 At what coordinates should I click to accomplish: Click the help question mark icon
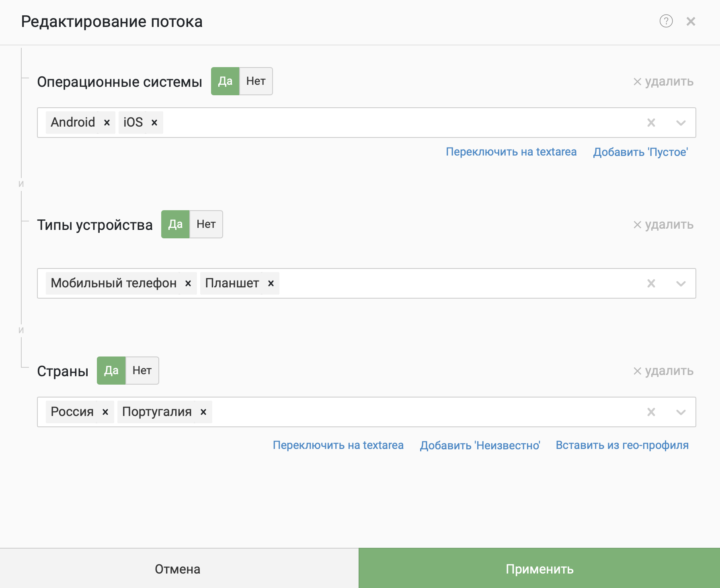[666, 21]
